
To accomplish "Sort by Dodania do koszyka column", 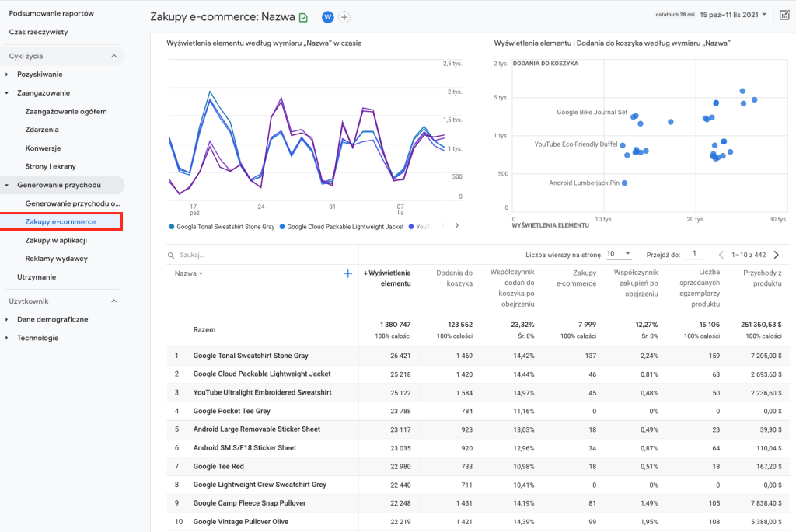I will [453, 278].
